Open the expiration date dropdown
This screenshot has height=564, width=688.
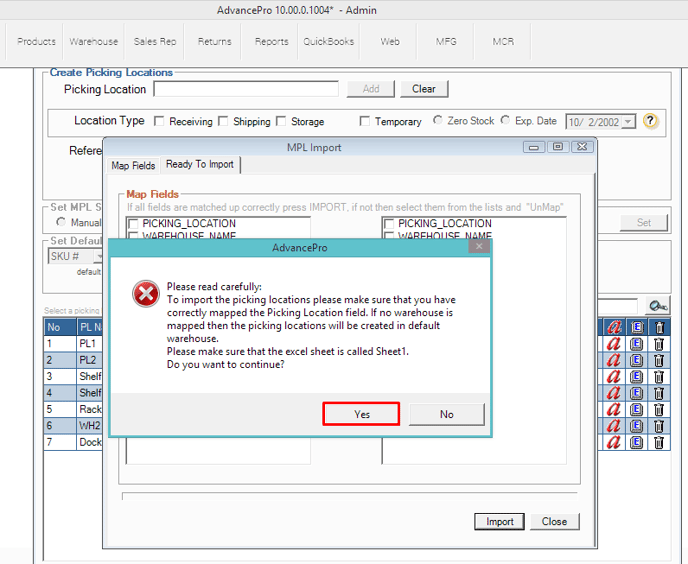(627, 122)
